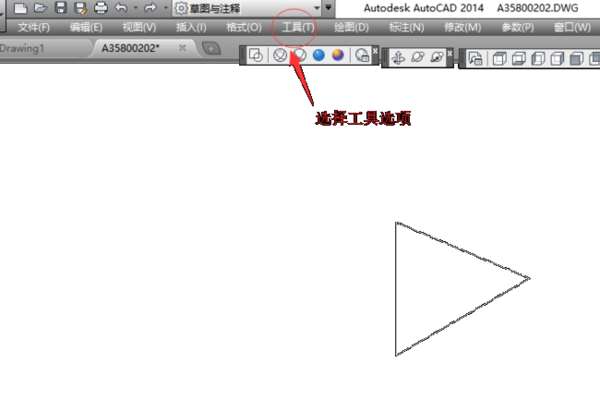Image resolution: width=600 pixels, height=400 pixels.
Task: Open the 格式(O) menu
Action: (244, 28)
